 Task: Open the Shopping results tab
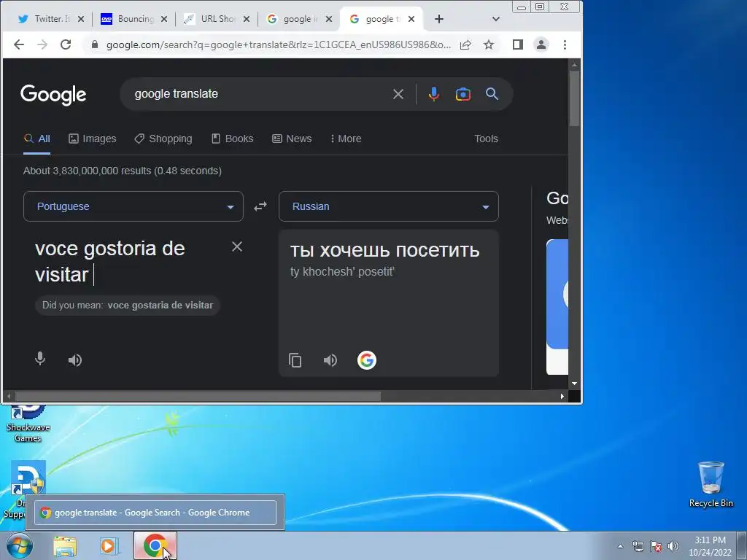coord(163,139)
